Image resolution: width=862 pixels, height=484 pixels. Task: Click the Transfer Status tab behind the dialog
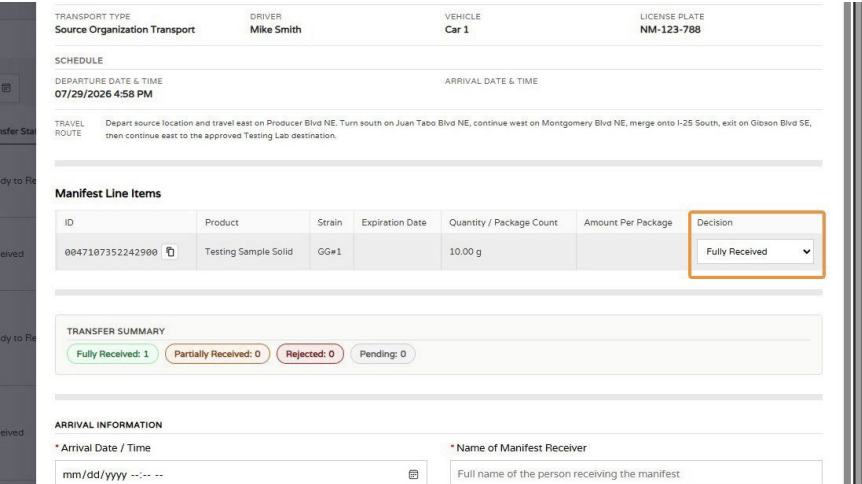click(18, 131)
